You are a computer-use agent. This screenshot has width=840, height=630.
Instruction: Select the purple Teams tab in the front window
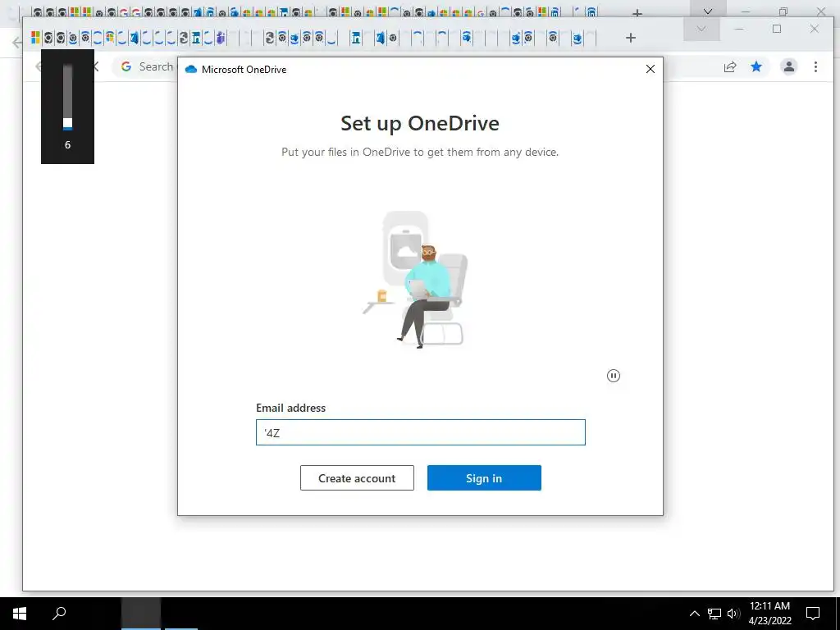221,38
